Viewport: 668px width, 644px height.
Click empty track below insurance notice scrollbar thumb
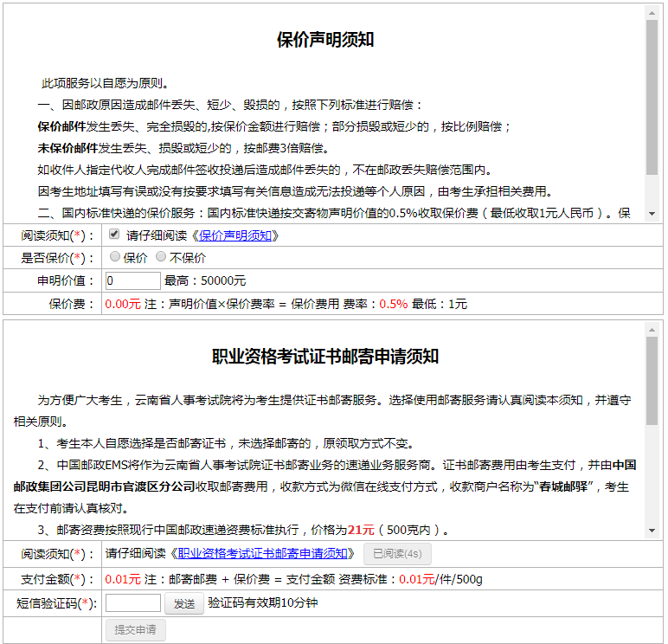tap(652, 192)
